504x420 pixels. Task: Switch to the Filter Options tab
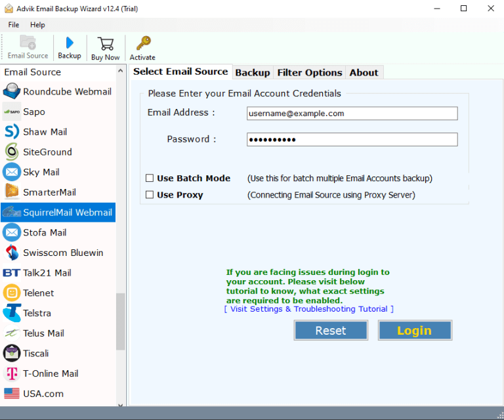[x=309, y=72]
